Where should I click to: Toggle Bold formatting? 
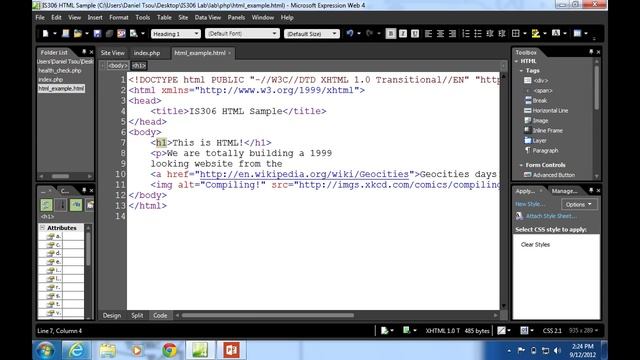coord(391,33)
